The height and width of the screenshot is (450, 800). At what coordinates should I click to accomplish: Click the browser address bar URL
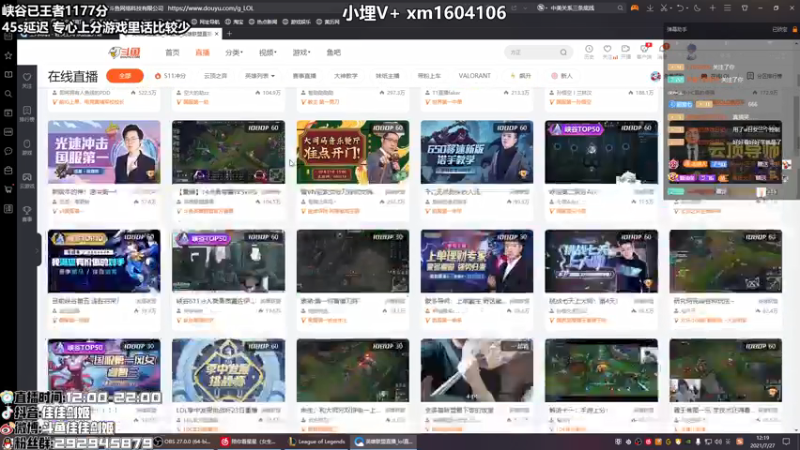[210, 8]
